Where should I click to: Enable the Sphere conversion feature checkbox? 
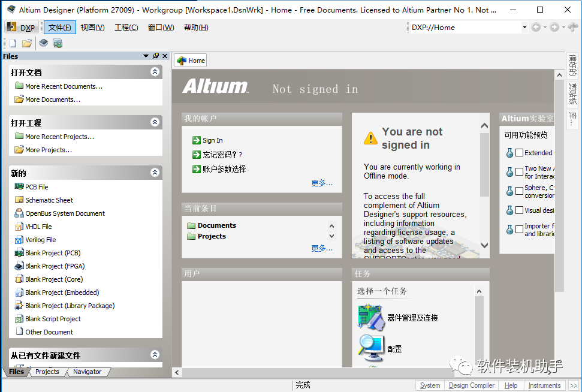click(x=519, y=191)
